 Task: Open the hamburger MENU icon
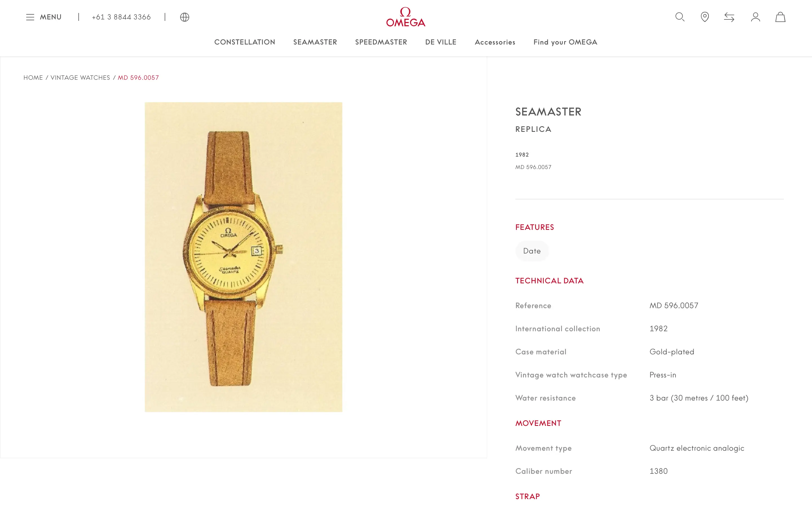pos(30,17)
